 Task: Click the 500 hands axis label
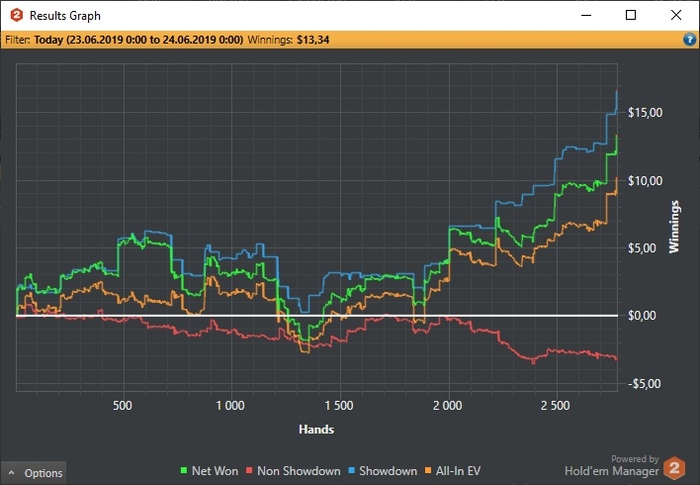pyautogui.click(x=122, y=406)
